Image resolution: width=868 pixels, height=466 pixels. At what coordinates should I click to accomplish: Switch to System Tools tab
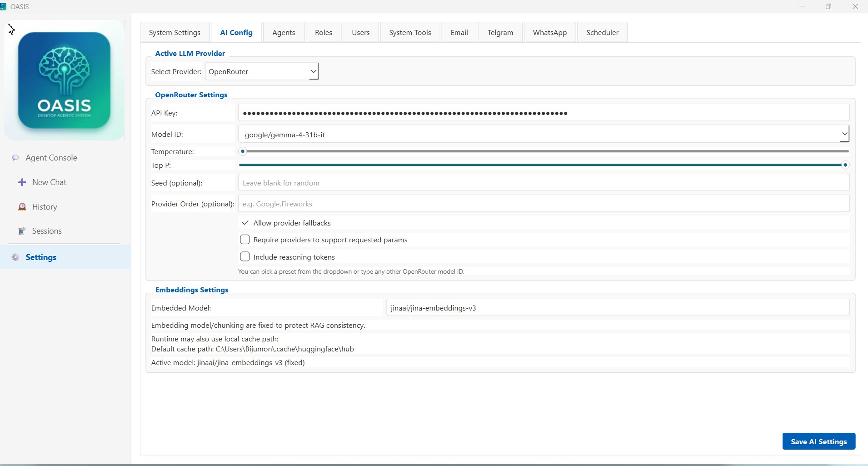click(410, 32)
